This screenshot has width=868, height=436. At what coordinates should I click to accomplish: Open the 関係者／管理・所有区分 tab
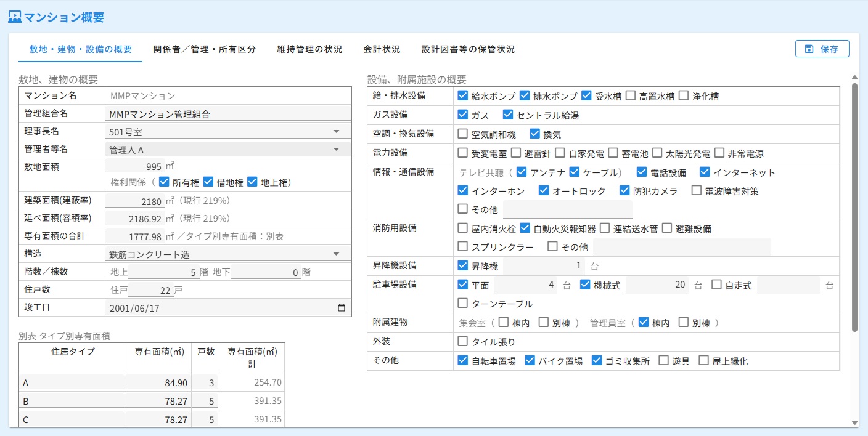click(205, 49)
